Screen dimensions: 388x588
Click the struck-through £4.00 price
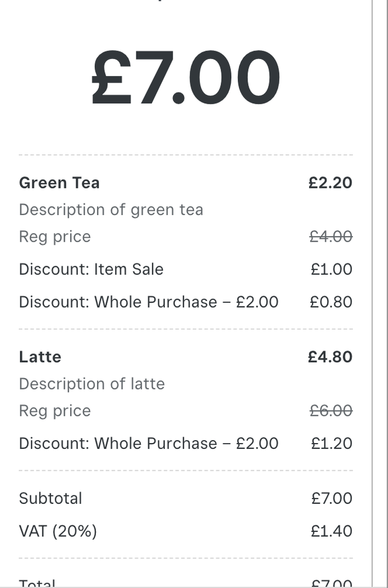[x=331, y=237]
